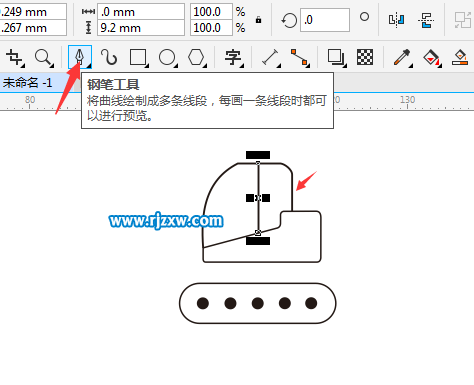
Task: Select the Drop Shadow tool
Action: coord(335,57)
